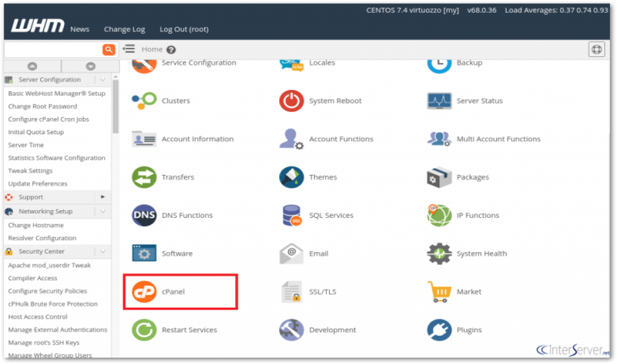The height and width of the screenshot is (364, 617).
Task: Click the Transfers green arrows icon
Action: 144,178
